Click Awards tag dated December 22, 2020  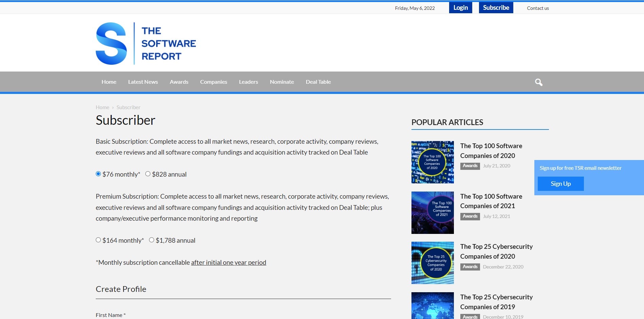[x=470, y=267]
